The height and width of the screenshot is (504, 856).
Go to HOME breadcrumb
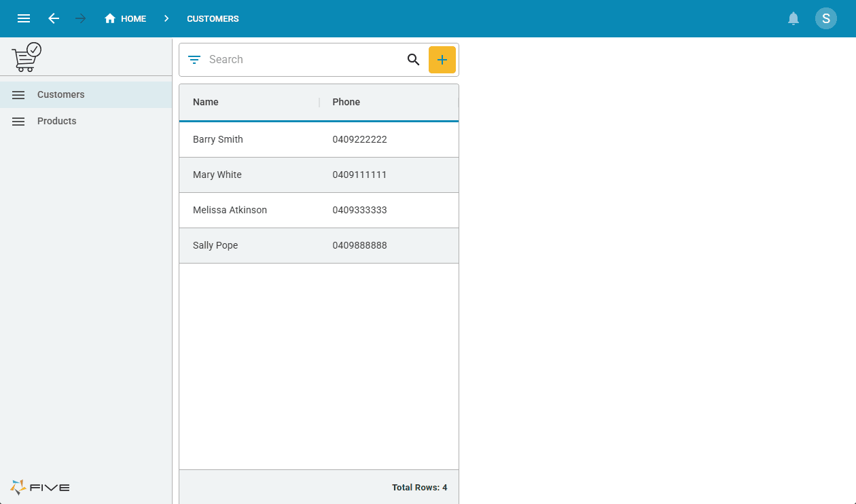pos(126,18)
